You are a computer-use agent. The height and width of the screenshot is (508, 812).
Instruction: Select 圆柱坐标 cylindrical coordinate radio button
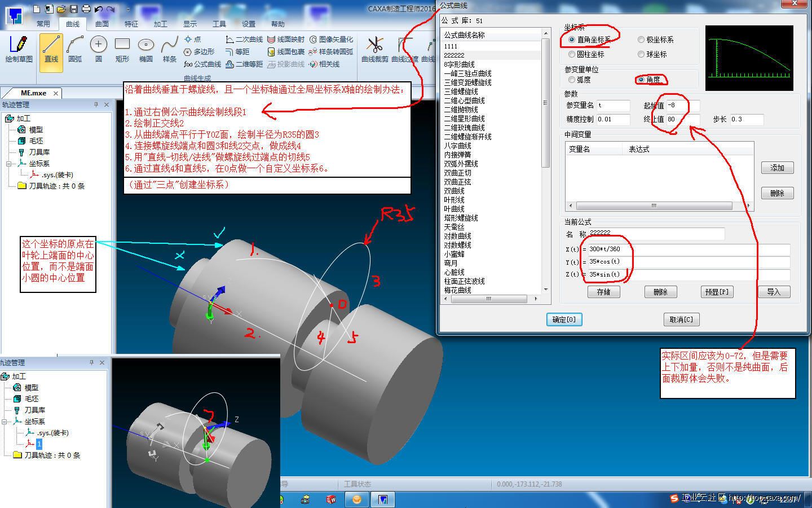(x=572, y=54)
